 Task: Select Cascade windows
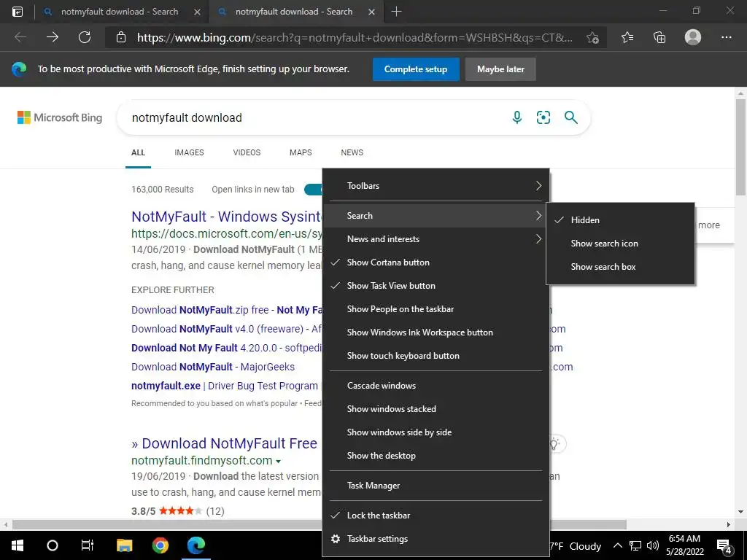pos(436,386)
